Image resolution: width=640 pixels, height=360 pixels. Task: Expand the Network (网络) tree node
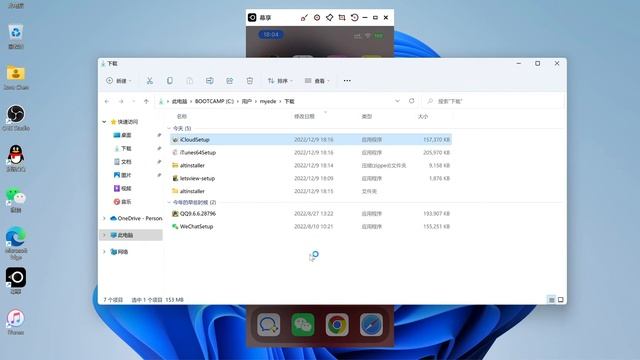[x=104, y=252]
